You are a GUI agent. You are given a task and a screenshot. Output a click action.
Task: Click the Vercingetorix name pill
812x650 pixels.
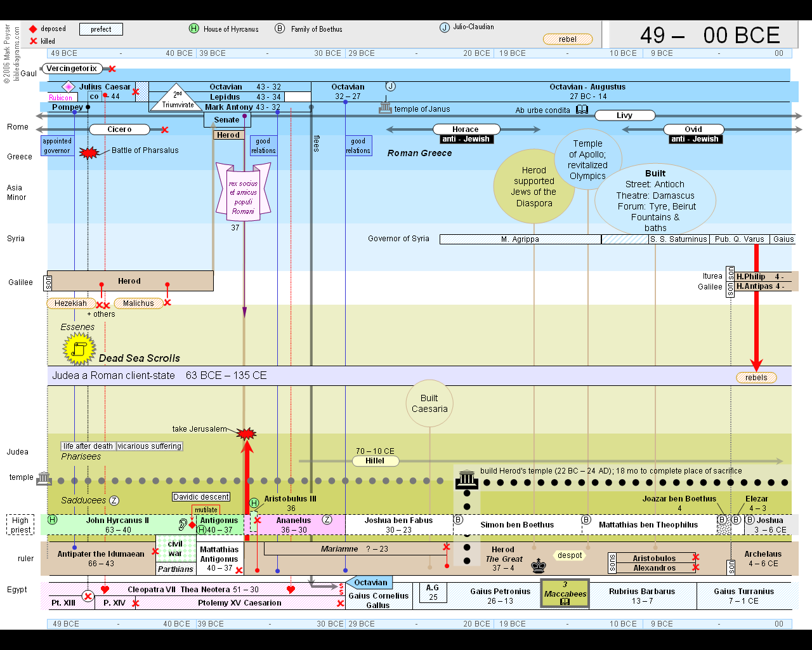click(72, 69)
